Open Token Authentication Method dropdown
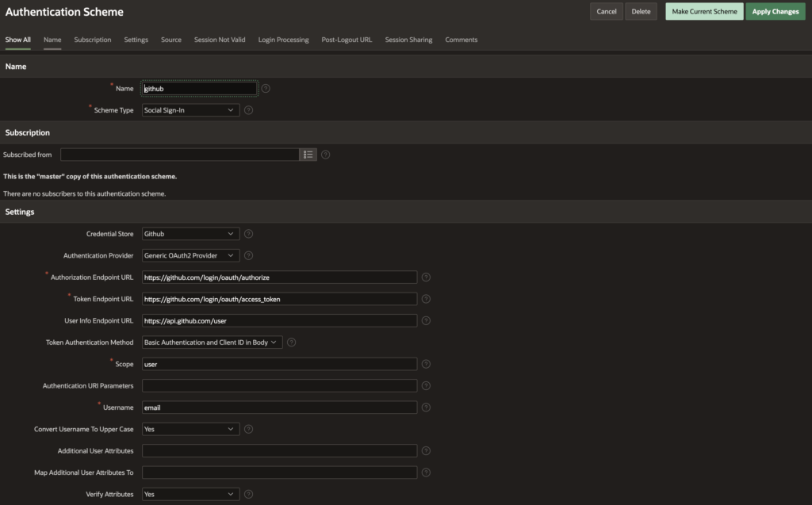 pos(212,342)
